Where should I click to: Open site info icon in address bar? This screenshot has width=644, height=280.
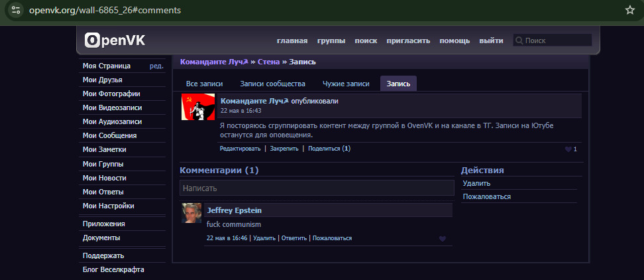pyautogui.click(x=15, y=10)
